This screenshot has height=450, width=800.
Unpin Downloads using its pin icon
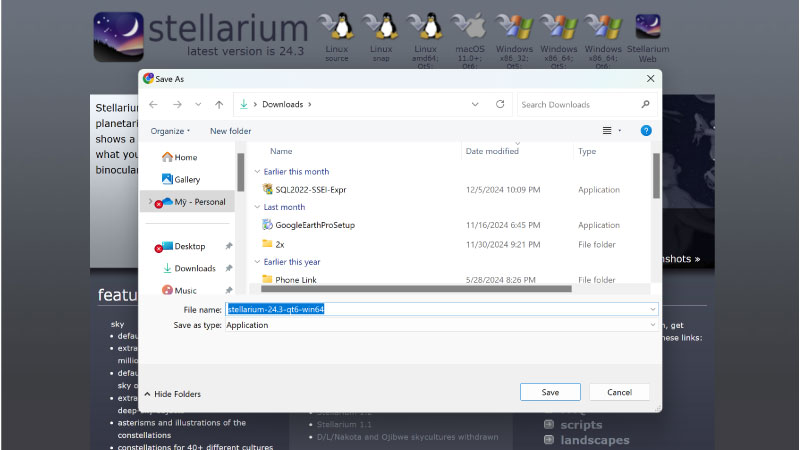(229, 268)
